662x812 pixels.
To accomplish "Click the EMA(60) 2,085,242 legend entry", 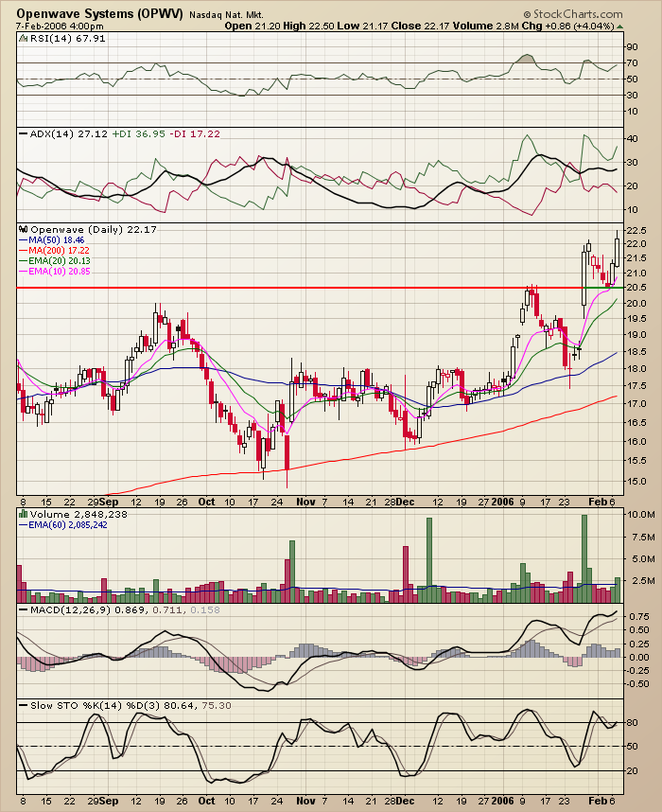I will point(63,524).
